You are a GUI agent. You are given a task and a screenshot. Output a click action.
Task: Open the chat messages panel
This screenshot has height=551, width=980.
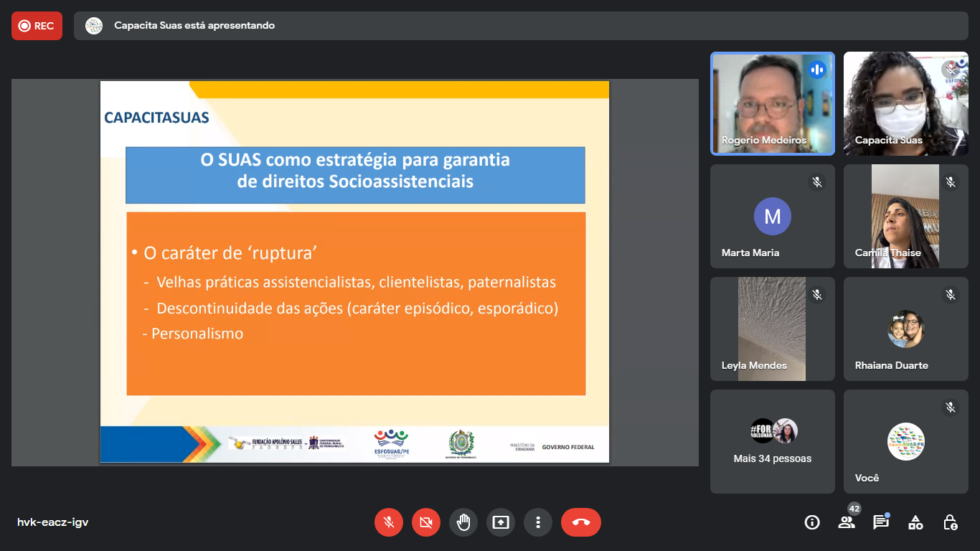click(881, 522)
